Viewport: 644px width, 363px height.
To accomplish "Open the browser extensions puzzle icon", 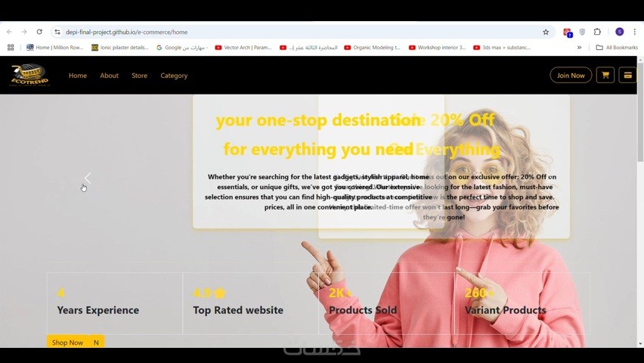I will pyautogui.click(x=597, y=32).
